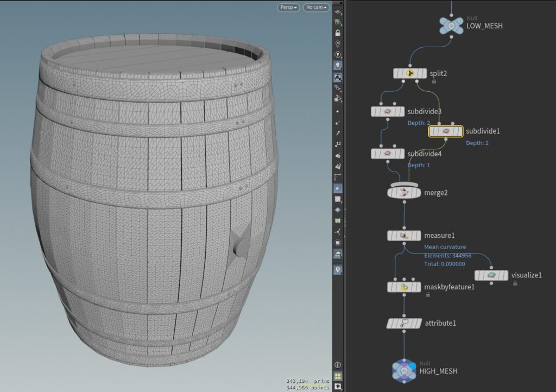The width and height of the screenshot is (556, 392).
Task: Click the padlock icon in viewport toolbar
Action: pyautogui.click(x=338, y=33)
